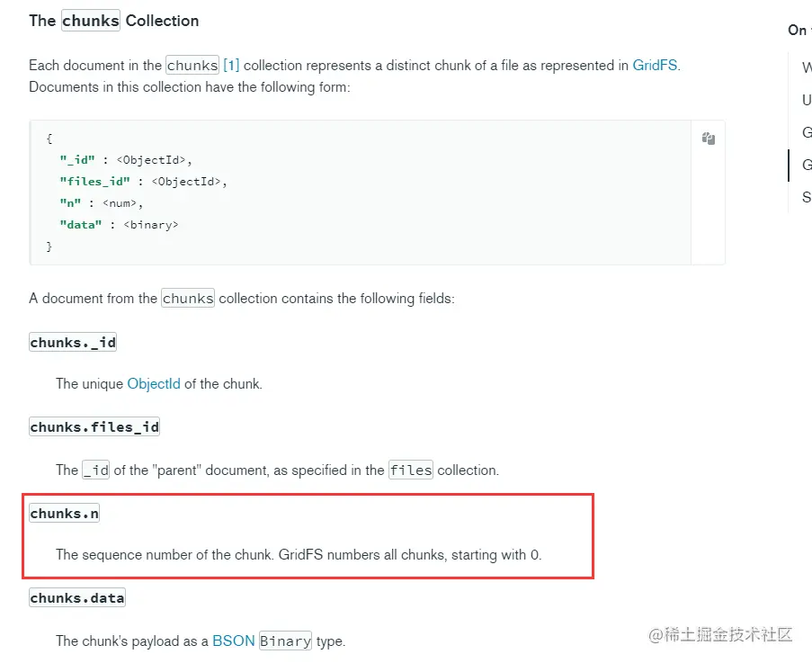The width and height of the screenshot is (812, 663).
Task: Follow the [1] footnote reference link
Action: tap(231, 66)
